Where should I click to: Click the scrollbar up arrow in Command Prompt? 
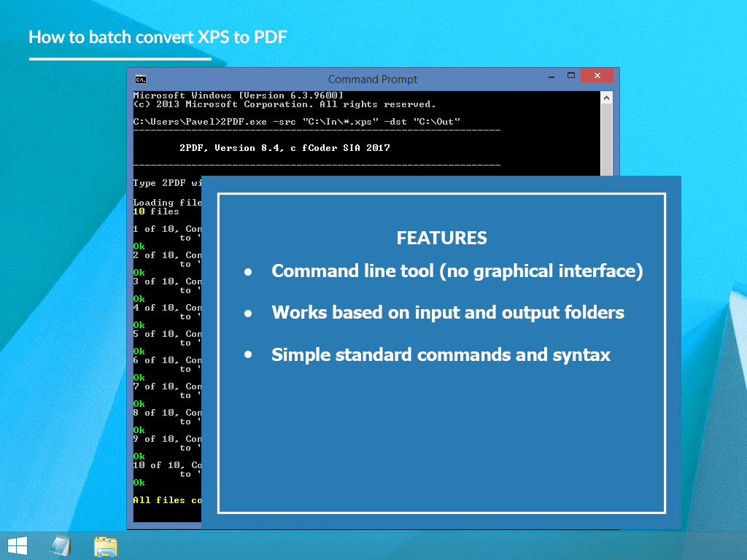[x=606, y=98]
